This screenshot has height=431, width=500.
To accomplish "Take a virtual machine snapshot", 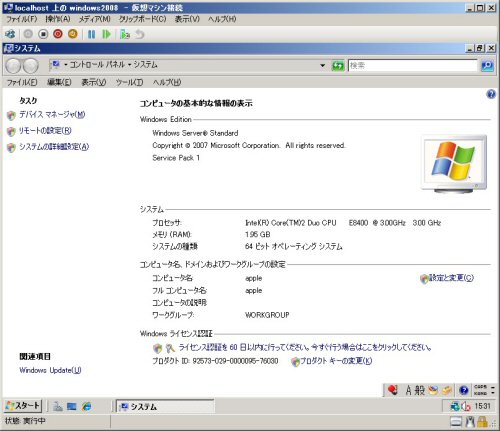I will pyautogui.click(x=125, y=34).
